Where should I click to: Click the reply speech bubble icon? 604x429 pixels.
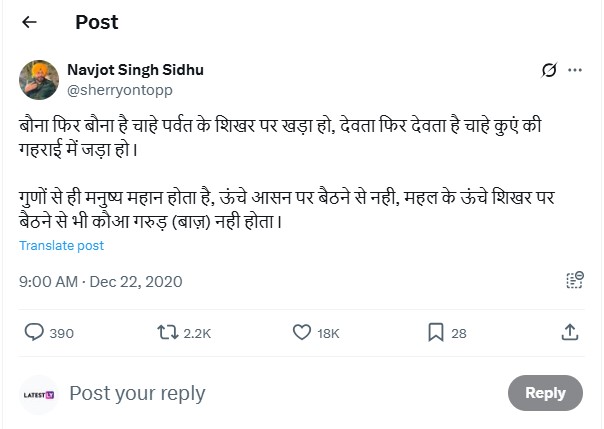(33, 332)
